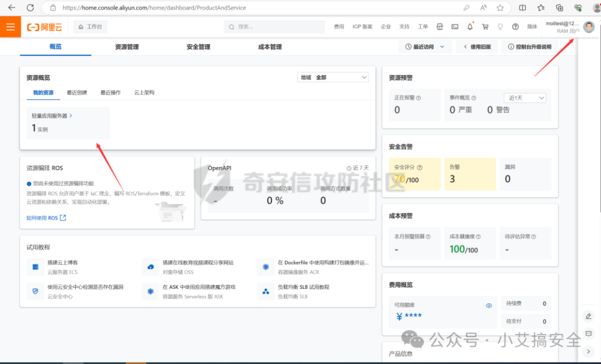601x364 pixels.
Task: Open the help question mark icon
Action: coord(515,27)
